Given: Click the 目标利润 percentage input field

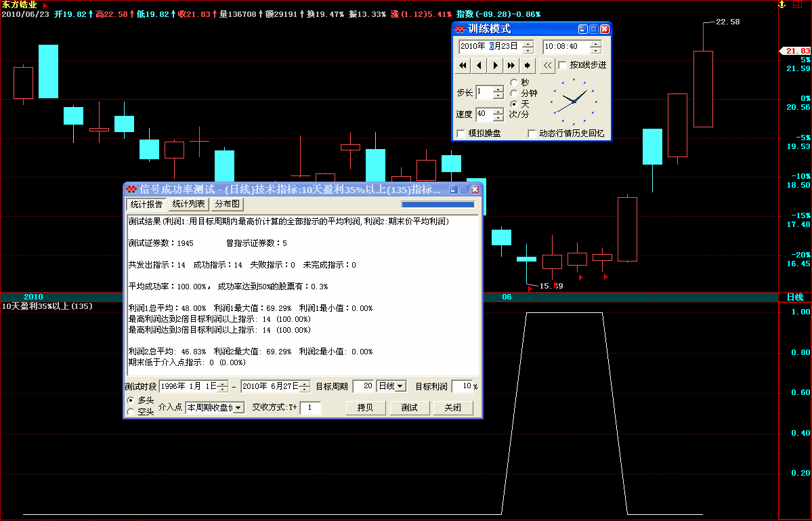Looking at the screenshot, I should click(461, 386).
